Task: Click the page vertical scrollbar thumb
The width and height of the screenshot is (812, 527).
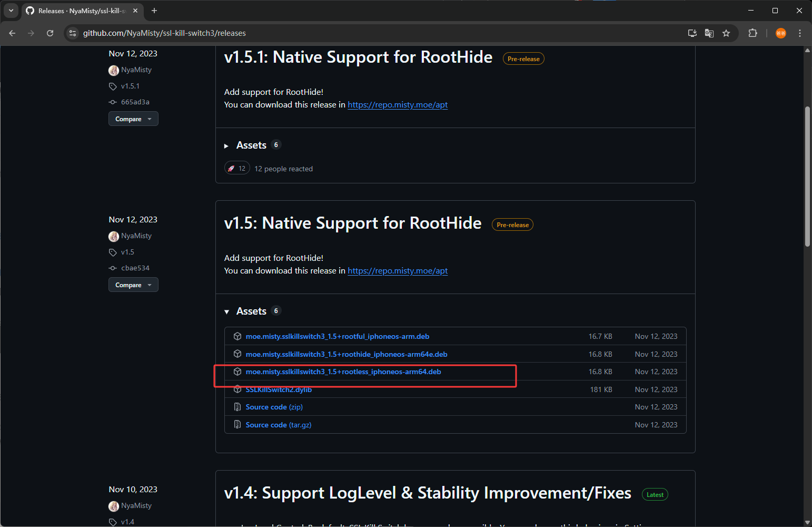Action: coord(807,177)
